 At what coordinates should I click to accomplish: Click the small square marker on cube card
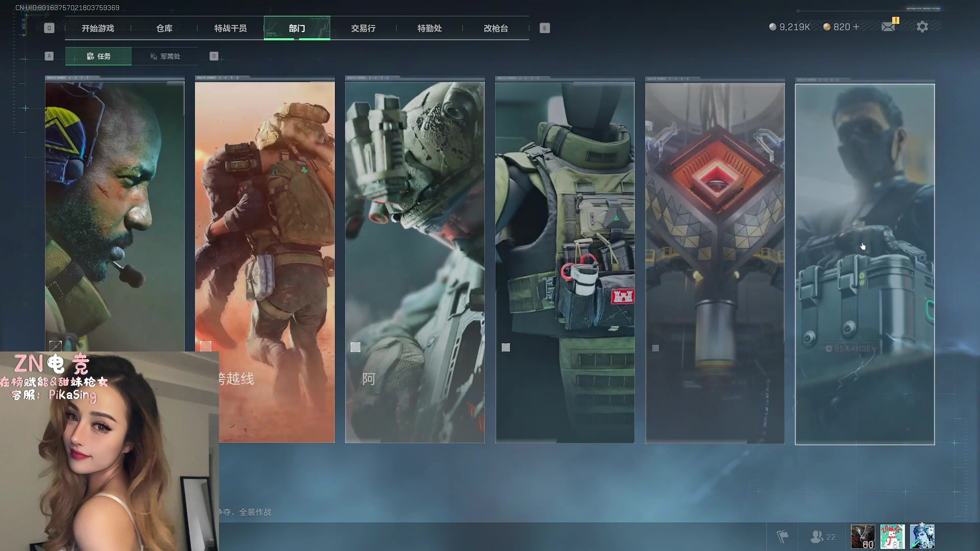pyautogui.click(x=655, y=348)
